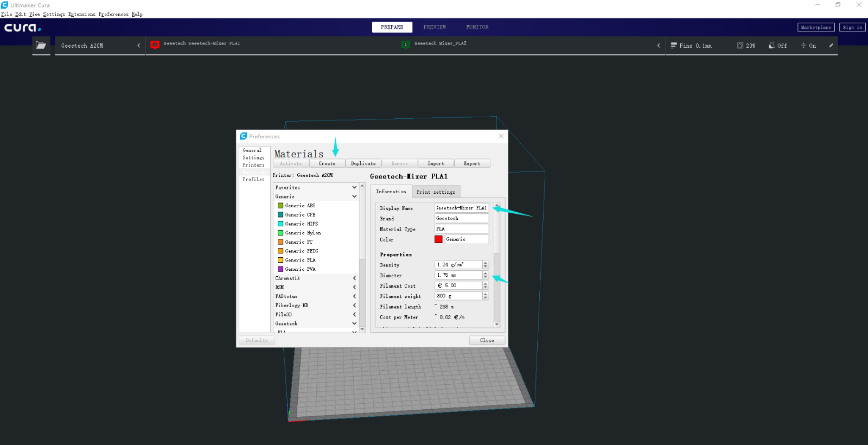
Task: Switch to the PREPARE stage
Action: [392, 27]
